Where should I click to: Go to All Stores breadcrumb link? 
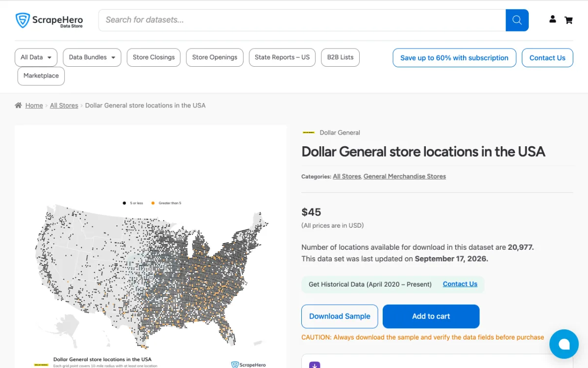pos(64,105)
